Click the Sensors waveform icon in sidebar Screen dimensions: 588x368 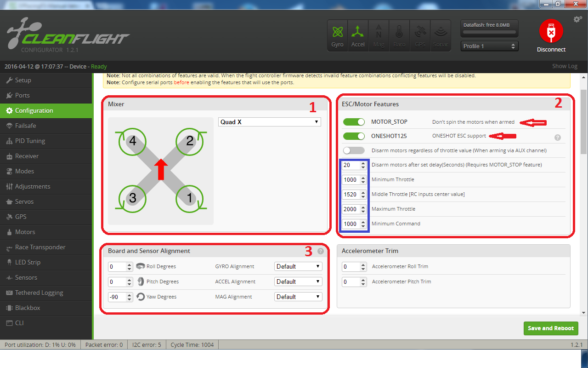point(9,277)
